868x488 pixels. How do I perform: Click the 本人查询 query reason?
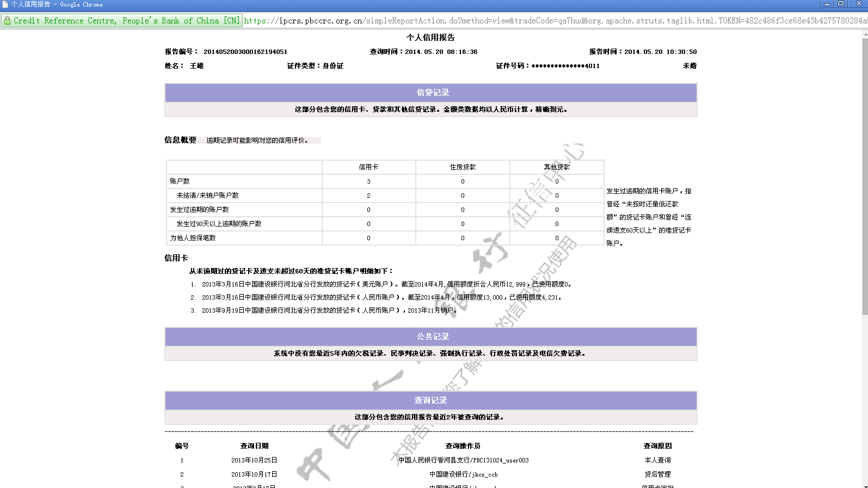[x=657, y=460]
